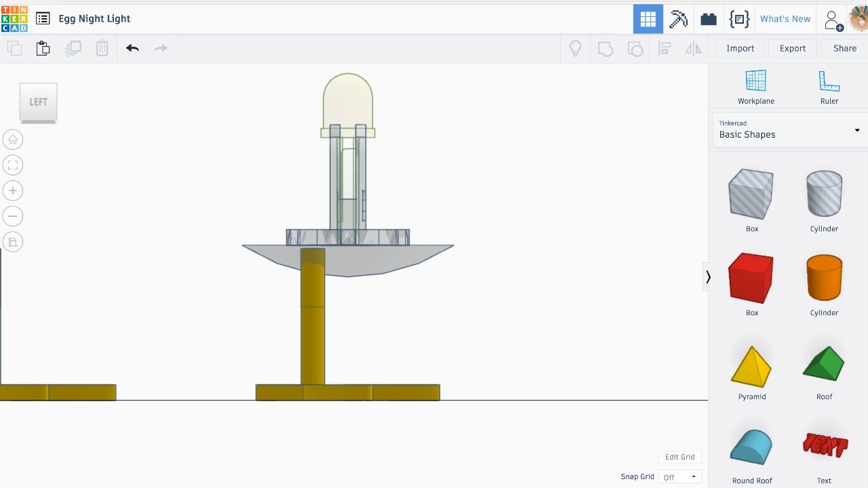Toggle the orthographic/perspective view button

[x=12, y=242]
